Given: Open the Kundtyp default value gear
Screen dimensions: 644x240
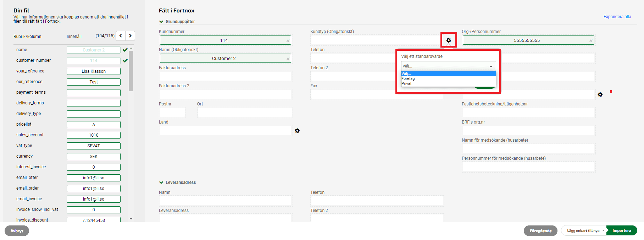Looking at the screenshot, I should click(x=449, y=40).
